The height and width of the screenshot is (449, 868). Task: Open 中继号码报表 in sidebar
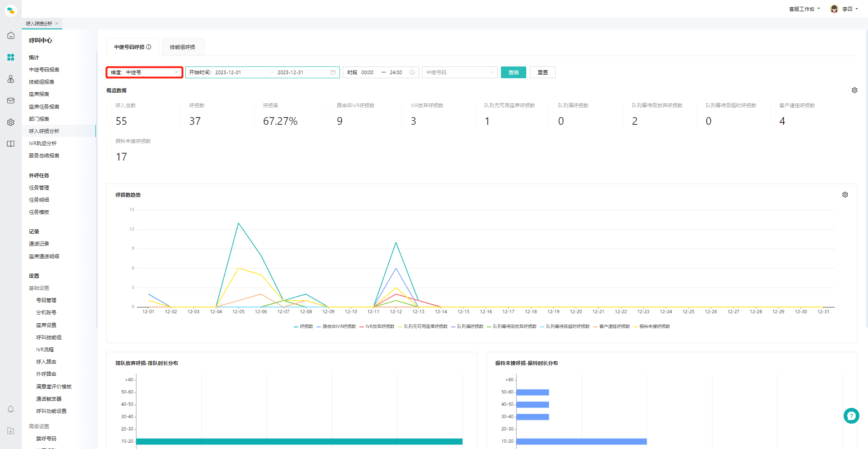click(44, 70)
